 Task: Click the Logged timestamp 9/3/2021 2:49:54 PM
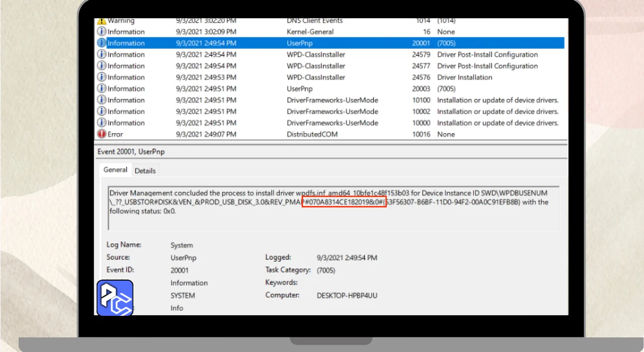347,258
